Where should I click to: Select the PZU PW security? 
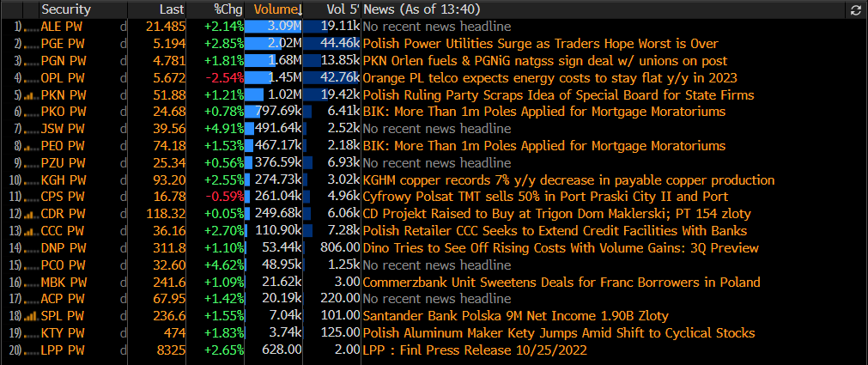(64, 163)
